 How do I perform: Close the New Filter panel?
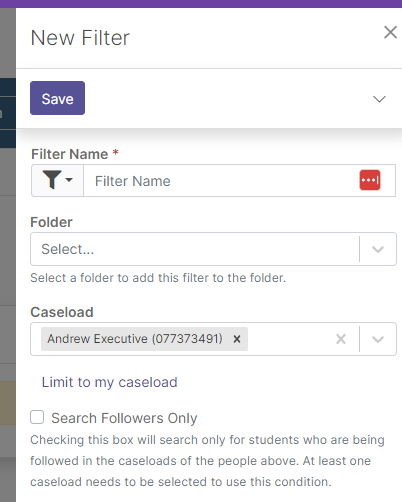coord(390,32)
